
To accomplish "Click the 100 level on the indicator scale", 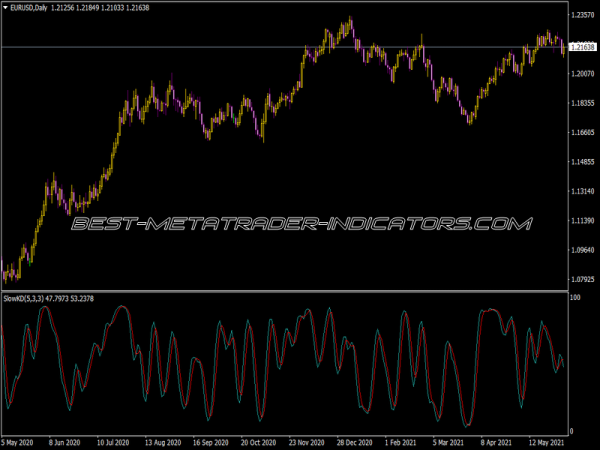I will click(575, 299).
